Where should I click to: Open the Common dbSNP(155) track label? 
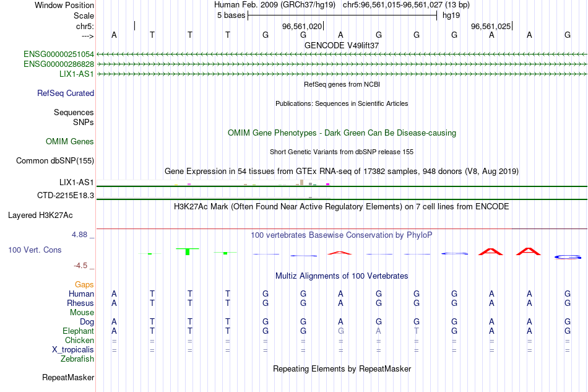55,160
